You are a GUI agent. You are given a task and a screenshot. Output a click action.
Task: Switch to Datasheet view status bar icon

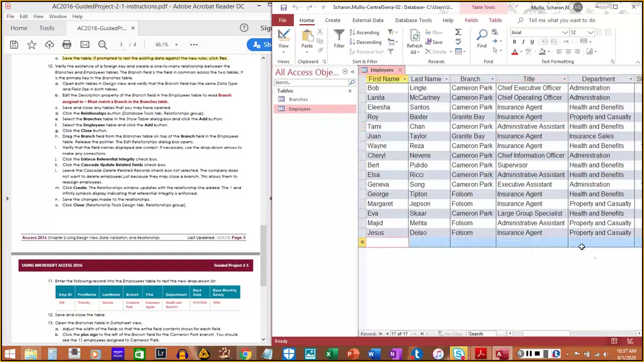(614, 341)
